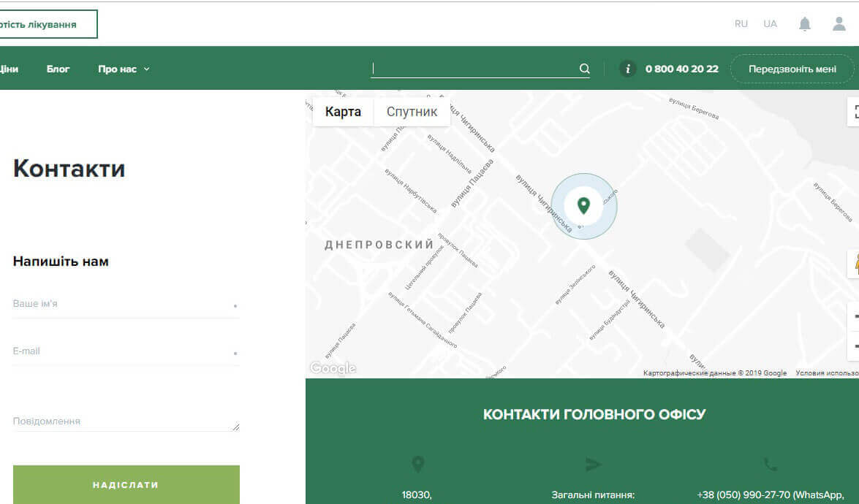Viewport: 859px width, 504px height.
Task: Click the search magnifier icon
Action: pyautogui.click(x=583, y=68)
